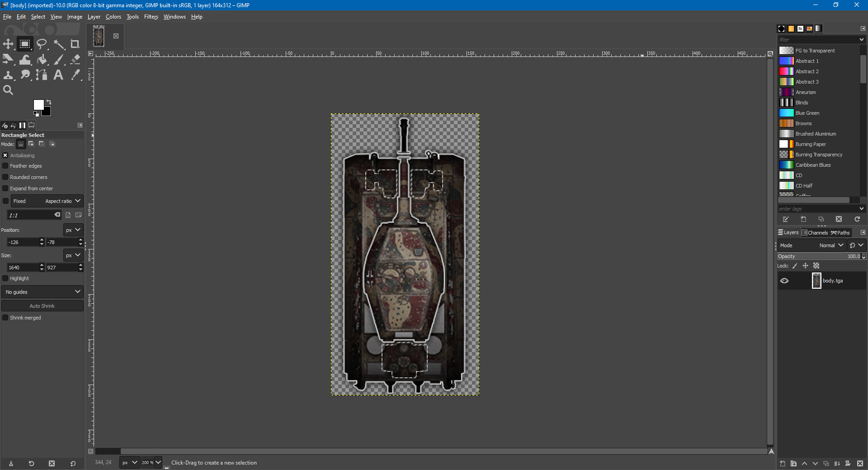The width and height of the screenshot is (868, 470).
Task: Pick the Bucket Fill tool
Action: pyautogui.click(x=42, y=60)
